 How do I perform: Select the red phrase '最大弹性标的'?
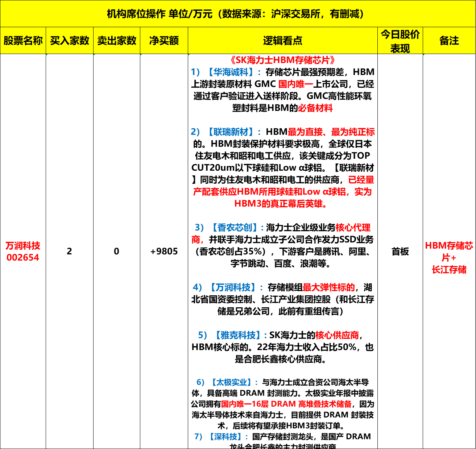[x=328, y=287]
